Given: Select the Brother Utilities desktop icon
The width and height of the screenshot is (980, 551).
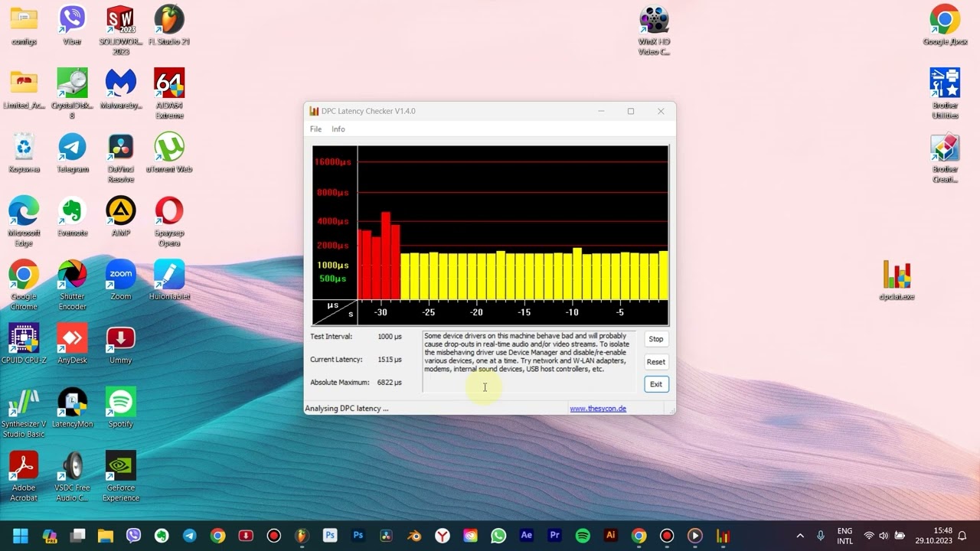Looking at the screenshot, I should (x=945, y=94).
